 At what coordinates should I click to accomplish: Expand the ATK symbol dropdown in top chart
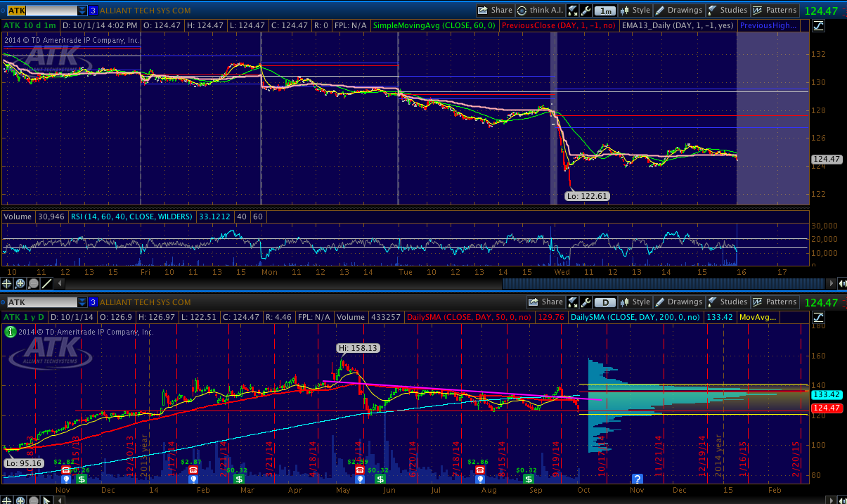tap(82, 11)
